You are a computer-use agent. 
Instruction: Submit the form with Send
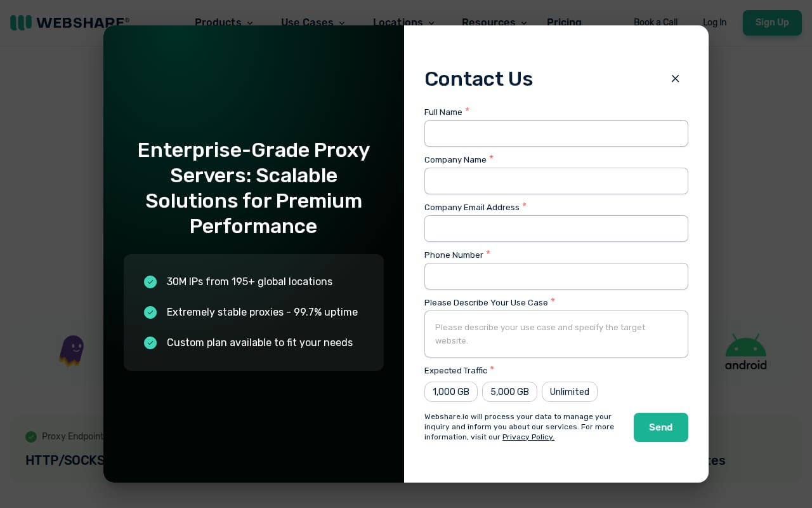coord(661,427)
